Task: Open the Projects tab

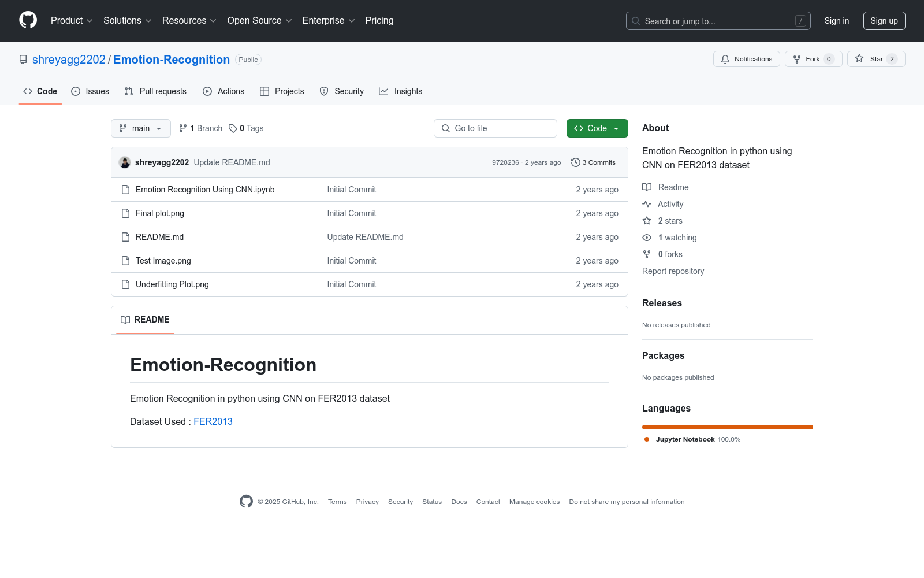Action: pos(282,91)
